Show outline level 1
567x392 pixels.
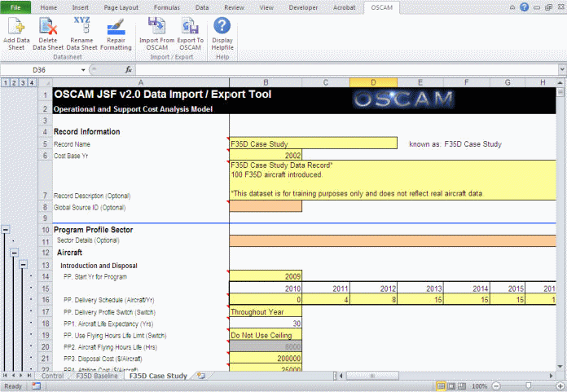(x=5, y=83)
